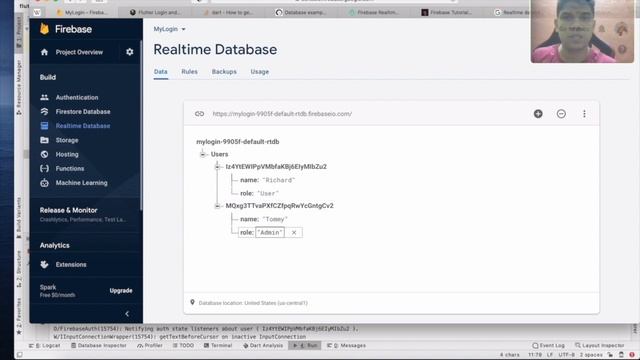The height and width of the screenshot is (360, 640).
Task: Click the UTF-8 encoding in status bar
Action: [x=566, y=355]
